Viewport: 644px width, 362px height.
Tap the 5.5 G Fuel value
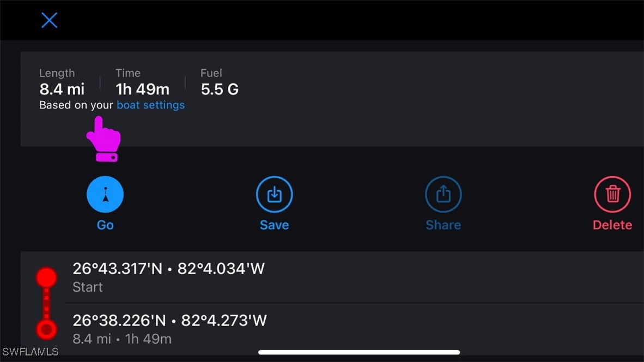[220, 89]
